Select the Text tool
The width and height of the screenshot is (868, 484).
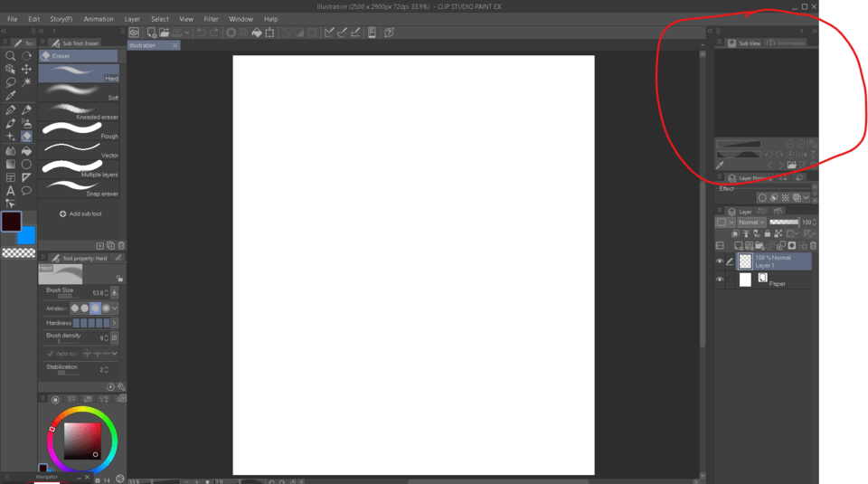pos(10,191)
